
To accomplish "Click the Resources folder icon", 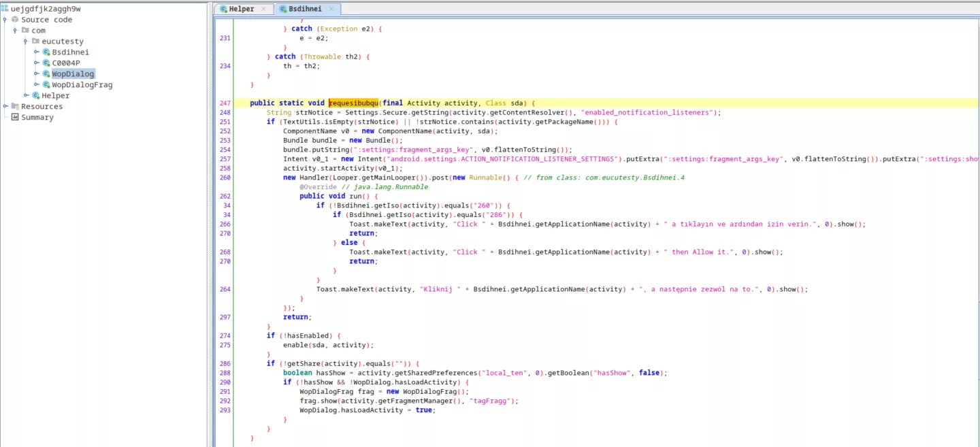I will (15, 107).
